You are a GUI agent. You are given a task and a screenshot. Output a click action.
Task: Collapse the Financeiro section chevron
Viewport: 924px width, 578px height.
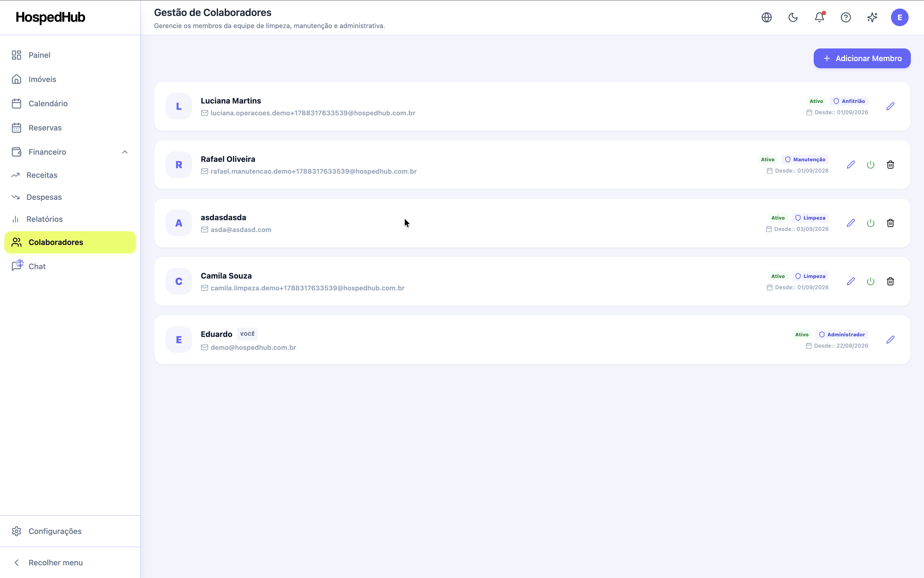125,152
